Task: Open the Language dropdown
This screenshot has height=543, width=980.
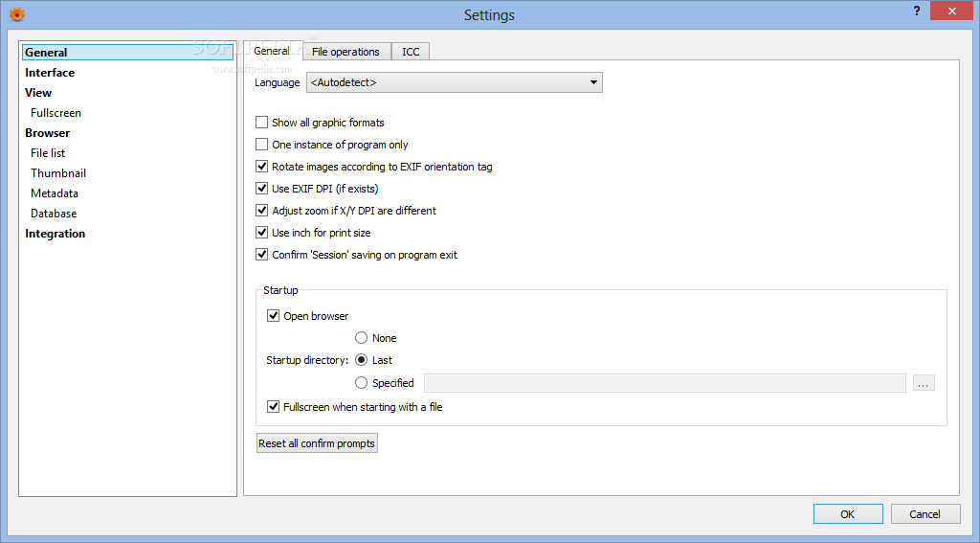Action: (x=455, y=82)
